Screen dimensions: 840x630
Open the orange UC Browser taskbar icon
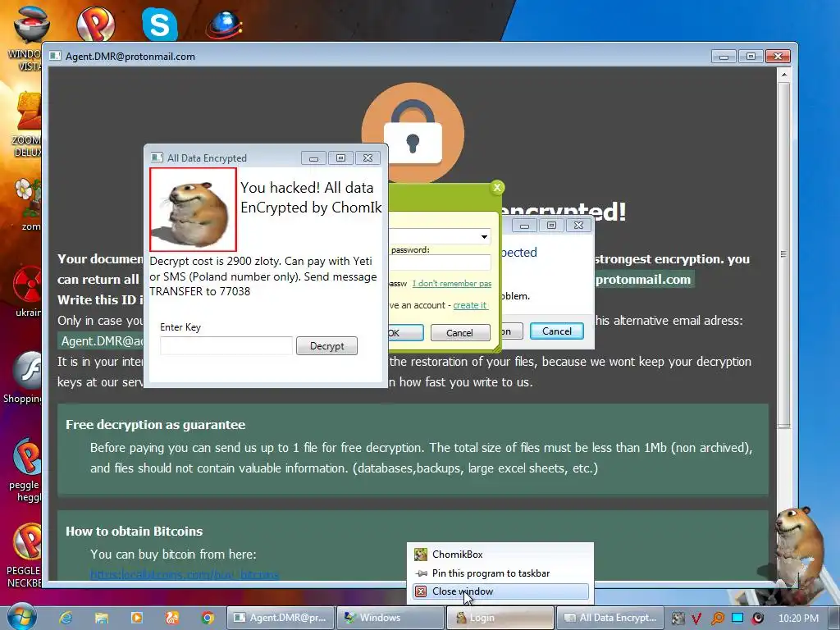(172, 618)
